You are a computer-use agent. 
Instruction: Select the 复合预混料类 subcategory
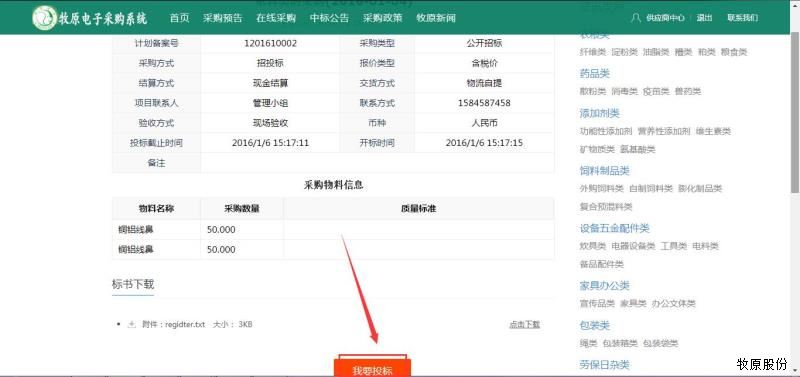(x=606, y=207)
